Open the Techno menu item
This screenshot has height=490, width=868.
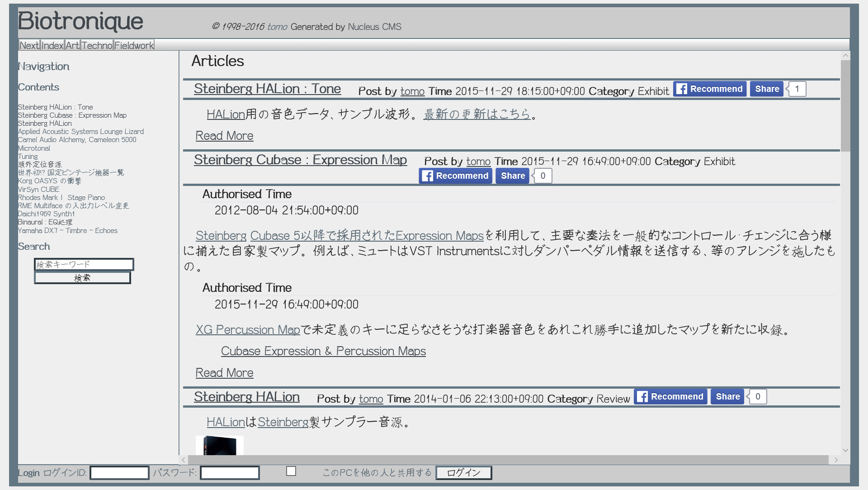[97, 45]
